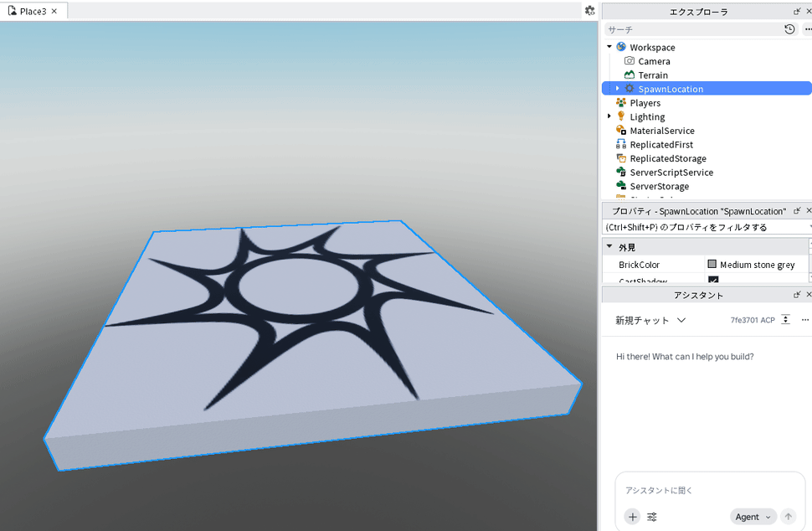Image resolution: width=812 pixels, height=531 pixels.
Task: Click the explorer search history icon
Action: (x=789, y=29)
